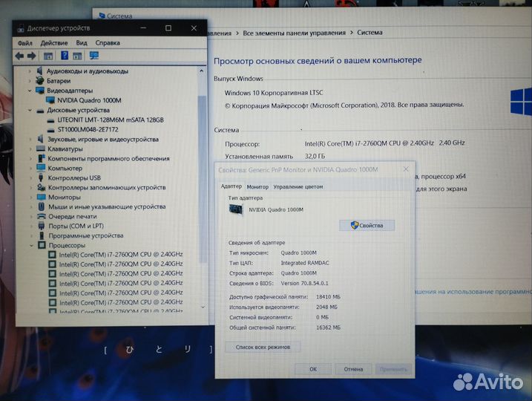Collapse the Видеоадаптеры tree node
Viewport: 532px width, 401px height.
click(x=30, y=91)
